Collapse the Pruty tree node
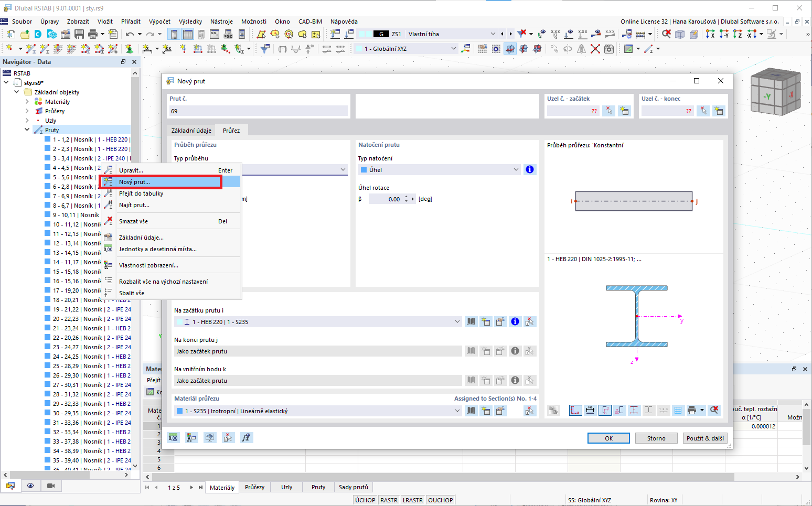Viewport: 812px width, 506px height. pos(27,130)
